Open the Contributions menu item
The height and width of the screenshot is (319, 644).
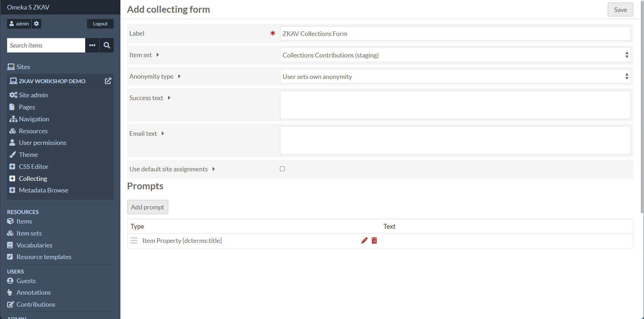click(36, 305)
